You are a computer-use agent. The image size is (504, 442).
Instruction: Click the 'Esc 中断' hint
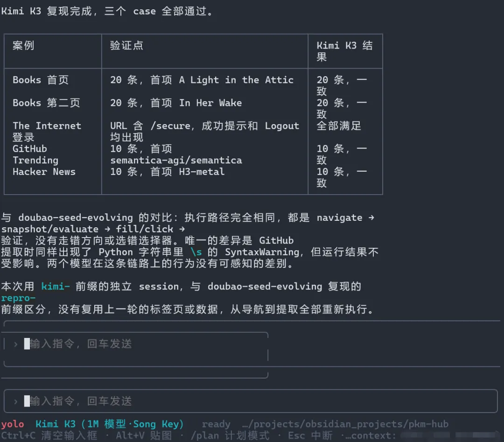pyautogui.click(x=310, y=435)
